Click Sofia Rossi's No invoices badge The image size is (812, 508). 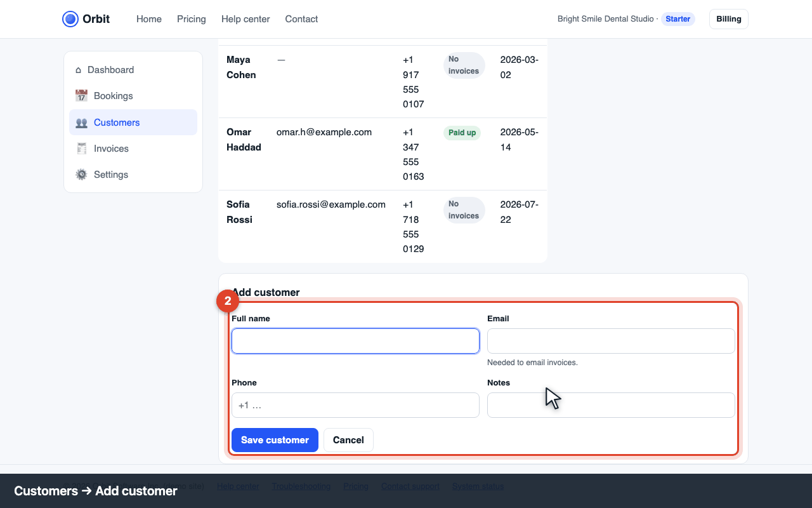pyautogui.click(x=464, y=210)
